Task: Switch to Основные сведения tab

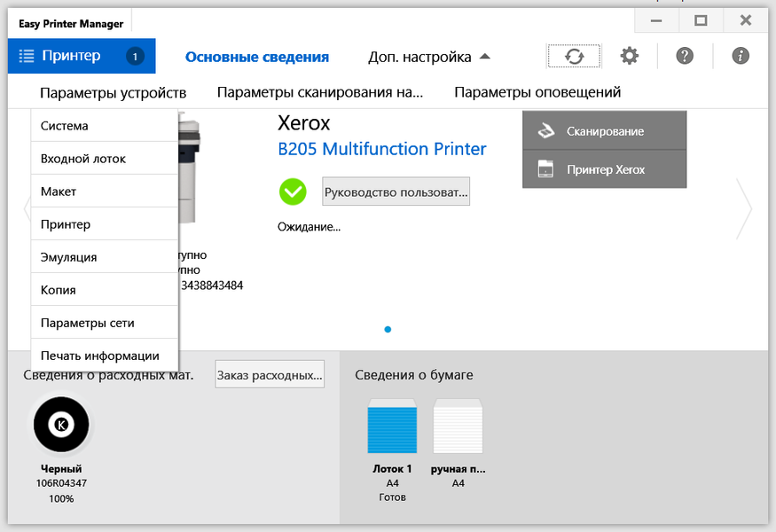Action: click(257, 57)
